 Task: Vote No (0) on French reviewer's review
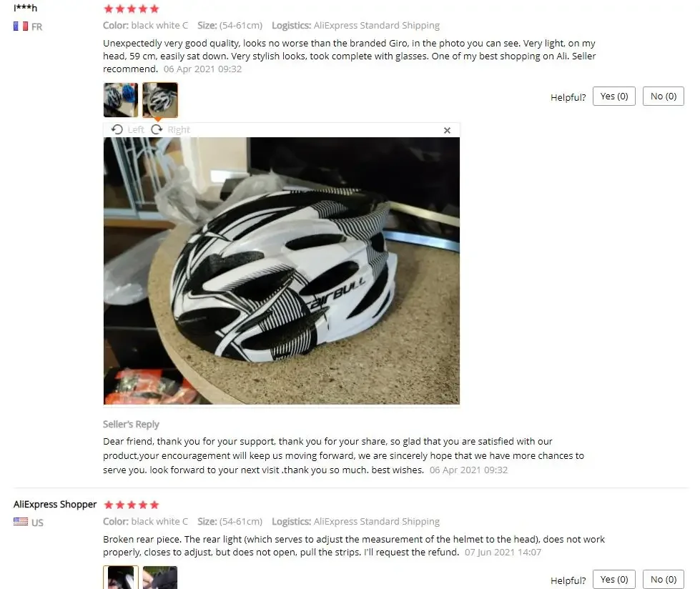[x=664, y=96]
